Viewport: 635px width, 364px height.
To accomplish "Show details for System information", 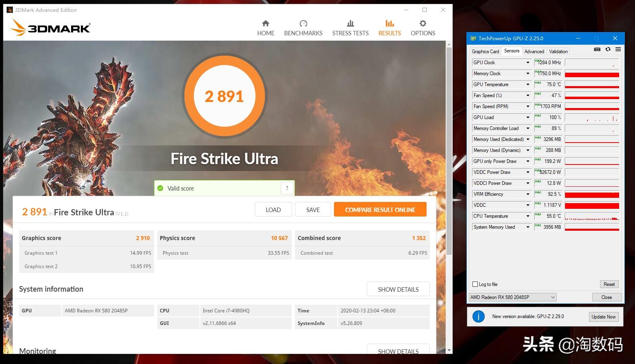I will tap(398, 289).
